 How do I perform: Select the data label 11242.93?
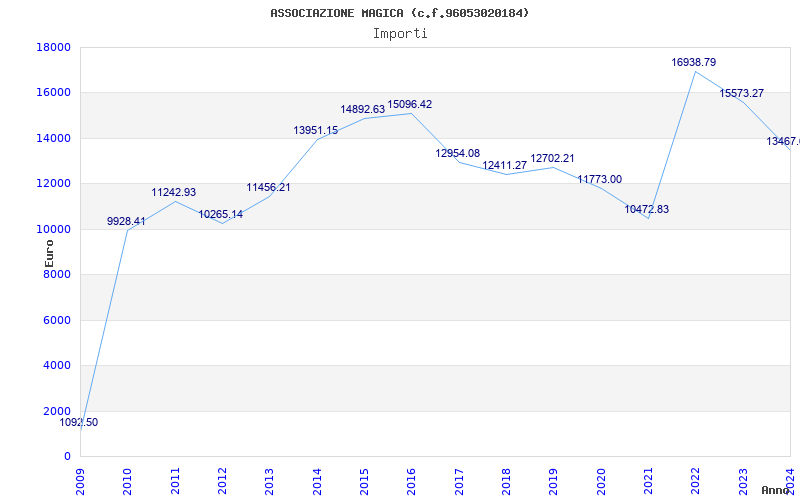click(173, 192)
